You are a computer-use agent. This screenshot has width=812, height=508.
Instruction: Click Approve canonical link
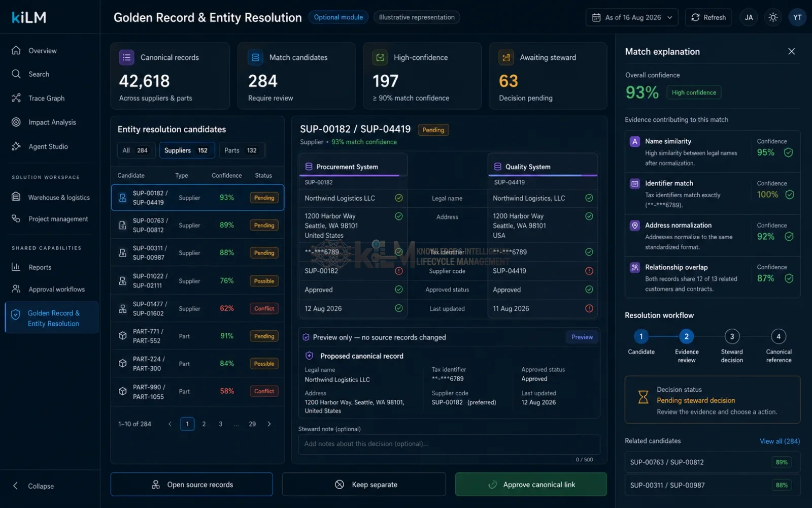[x=531, y=485]
